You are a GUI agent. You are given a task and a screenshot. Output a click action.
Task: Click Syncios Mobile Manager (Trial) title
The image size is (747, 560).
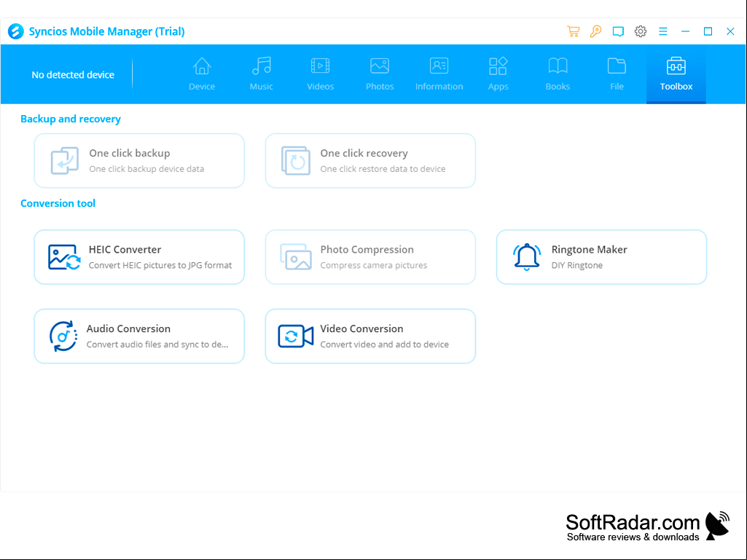106,31
